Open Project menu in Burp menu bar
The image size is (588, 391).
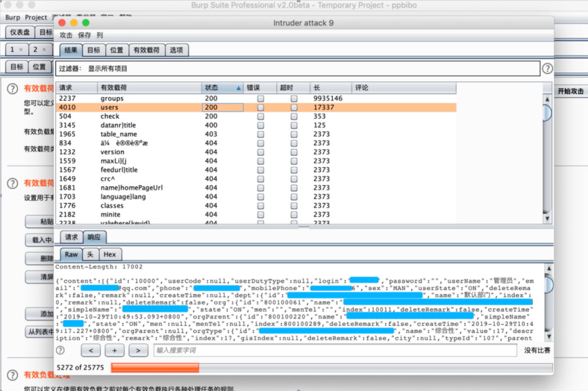(x=36, y=17)
